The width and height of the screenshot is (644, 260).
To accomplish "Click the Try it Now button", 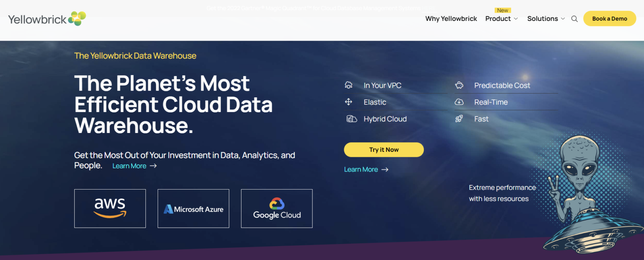I will pyautogui.click(x=384, y=150).
